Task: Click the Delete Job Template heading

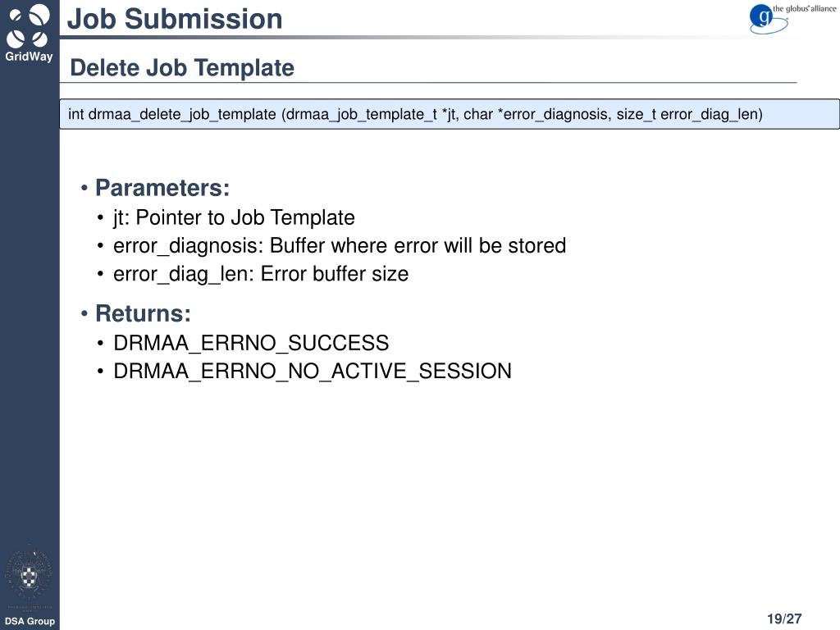Action: click(182, 68)
